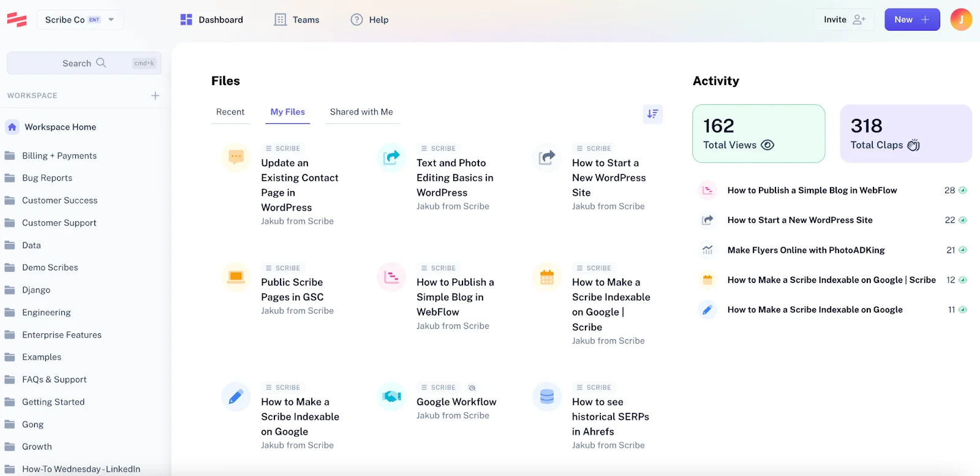The image size is (980, 476).
Task: Click the clapping hands icon beside Total Claps
Action: (x=913, y=145)
